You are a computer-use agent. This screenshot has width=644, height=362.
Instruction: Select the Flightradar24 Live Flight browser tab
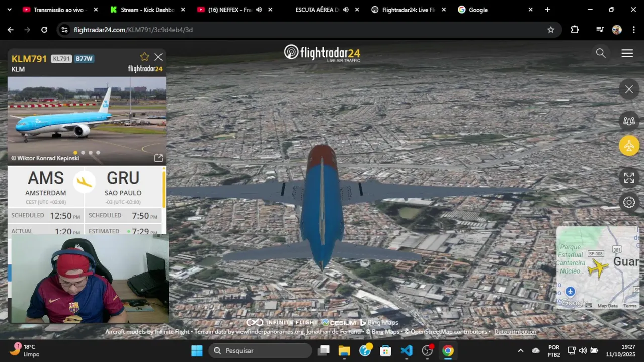point(408,10)
